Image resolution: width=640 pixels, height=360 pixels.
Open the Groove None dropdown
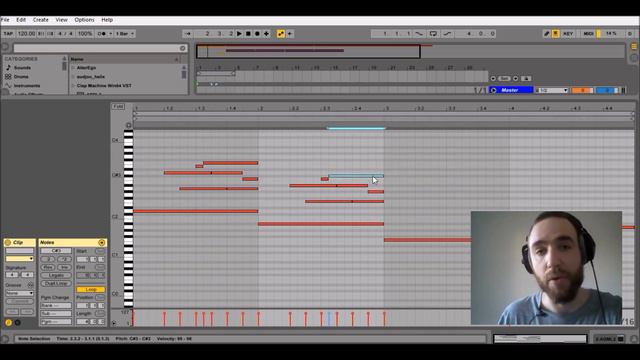coord(20,293)
